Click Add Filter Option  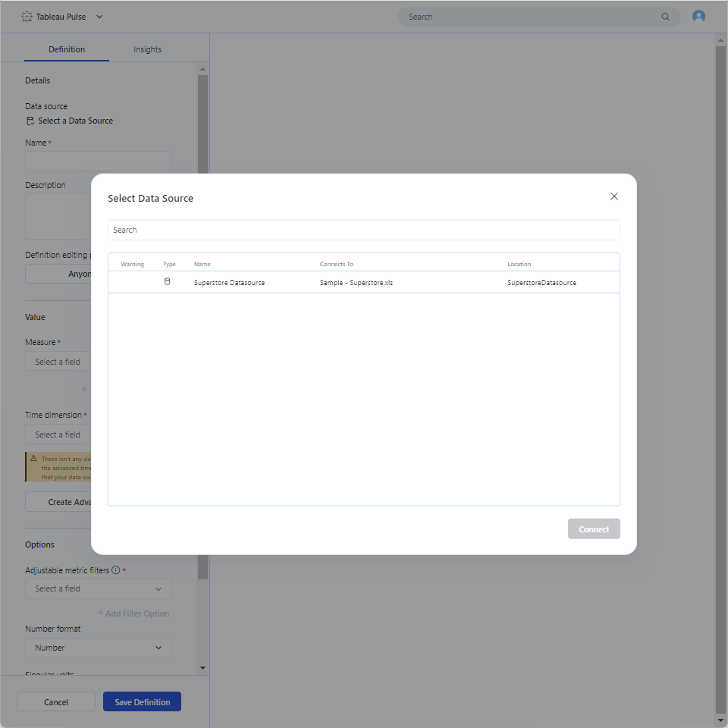click(133, 613)
